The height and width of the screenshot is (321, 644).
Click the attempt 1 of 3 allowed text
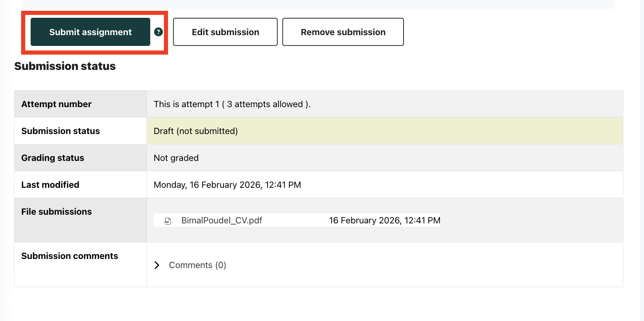pos(232,104)
